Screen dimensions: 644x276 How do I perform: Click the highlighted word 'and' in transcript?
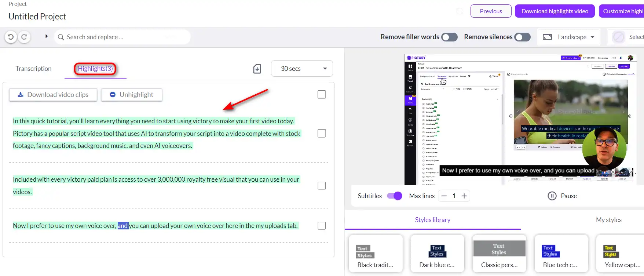[122, 226]
